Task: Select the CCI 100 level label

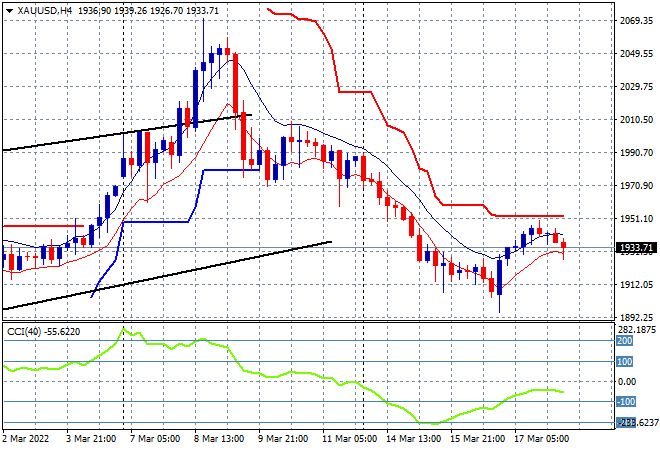Action: [x=624, y=362]
